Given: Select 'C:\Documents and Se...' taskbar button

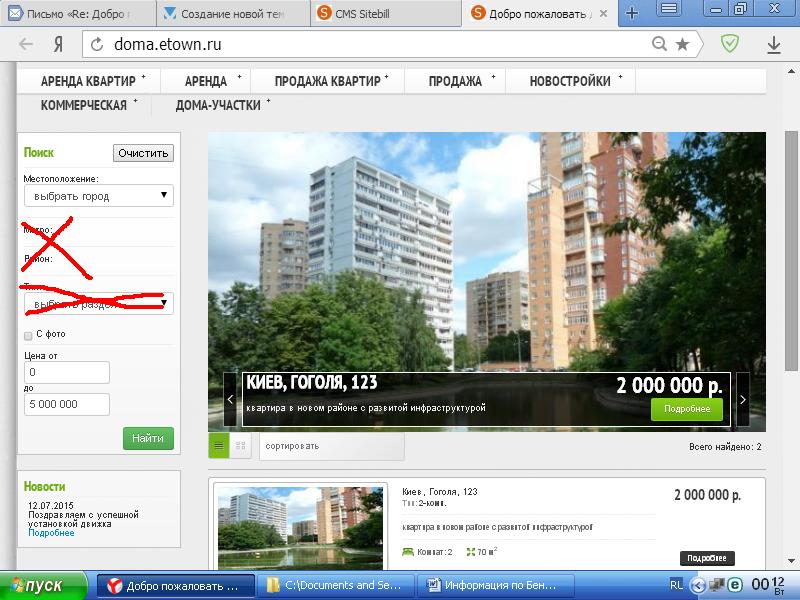Looking at the screenshot, I should (x=336, y=586).
